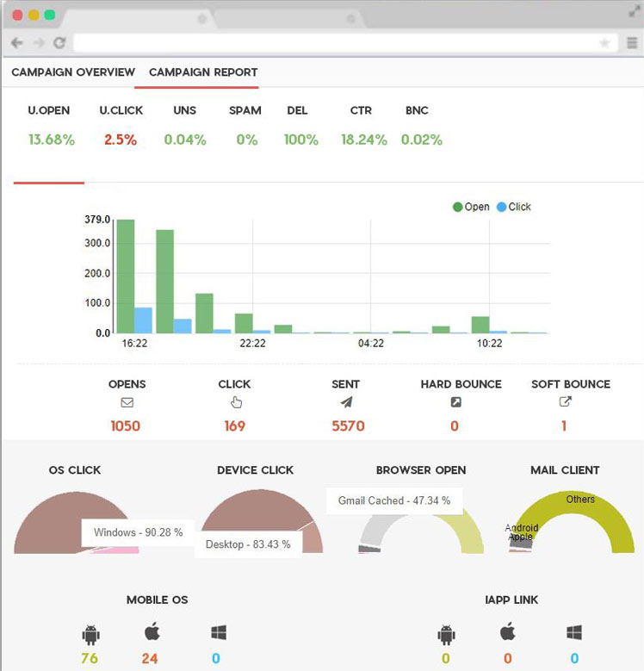Click the browser reload icon
The width and height of the screenshot is (644, 671).
point(59,42)
